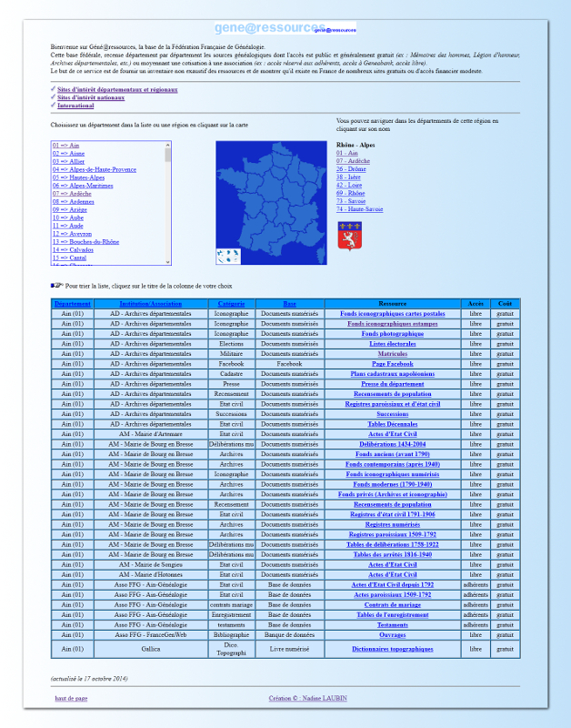The image size is (571, 728).
Task: Select 11 => Aude in list
Action: coord(67,226)
